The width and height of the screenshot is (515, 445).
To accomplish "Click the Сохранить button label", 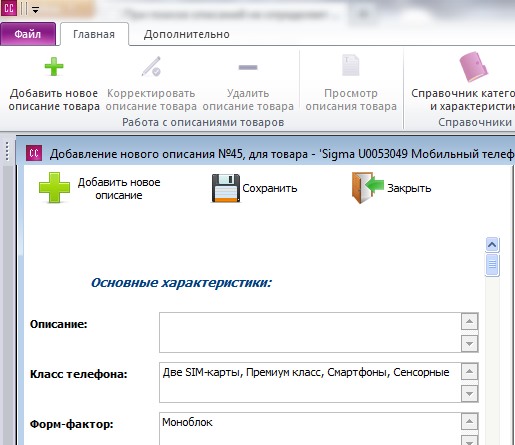I will (x=270, y=188).
